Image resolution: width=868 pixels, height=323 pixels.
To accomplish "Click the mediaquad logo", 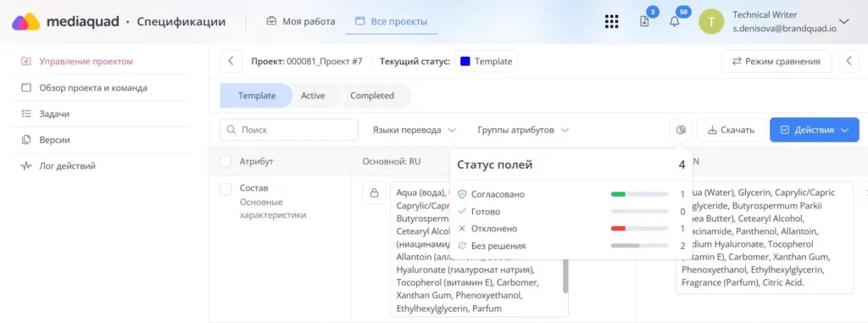I will (65, 21).
